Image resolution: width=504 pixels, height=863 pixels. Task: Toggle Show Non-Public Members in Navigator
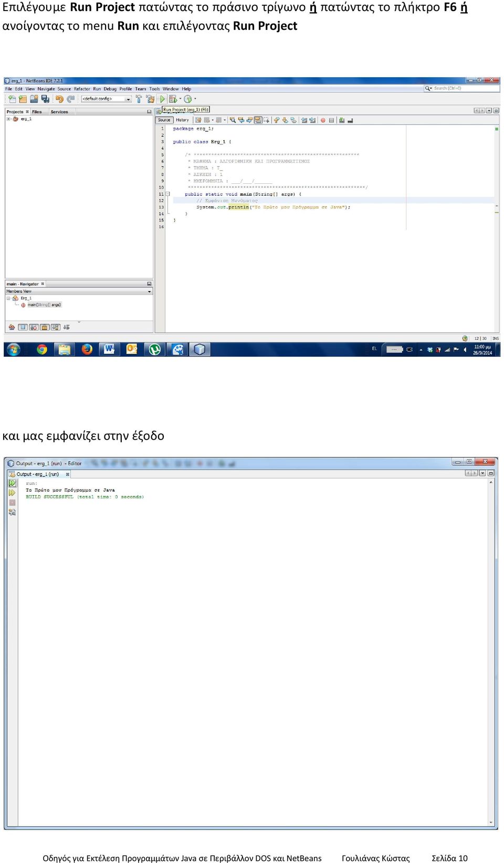(45, 327)
